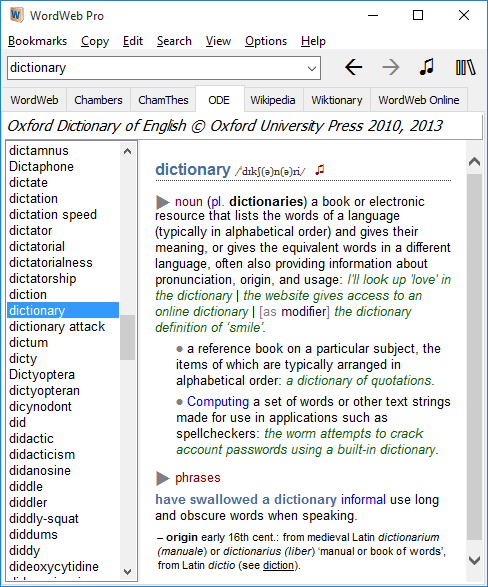Select highlighted 'dictionary' list entry

[63, 310]
